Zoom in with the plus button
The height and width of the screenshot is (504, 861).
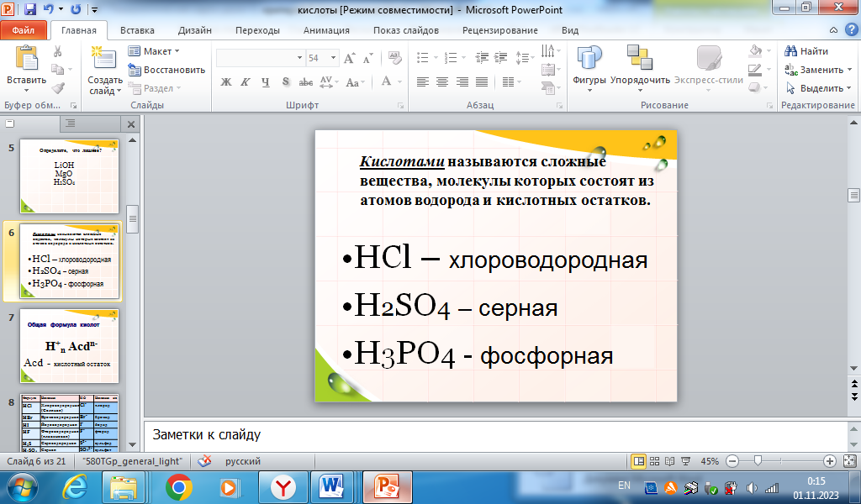pos(830,461)
